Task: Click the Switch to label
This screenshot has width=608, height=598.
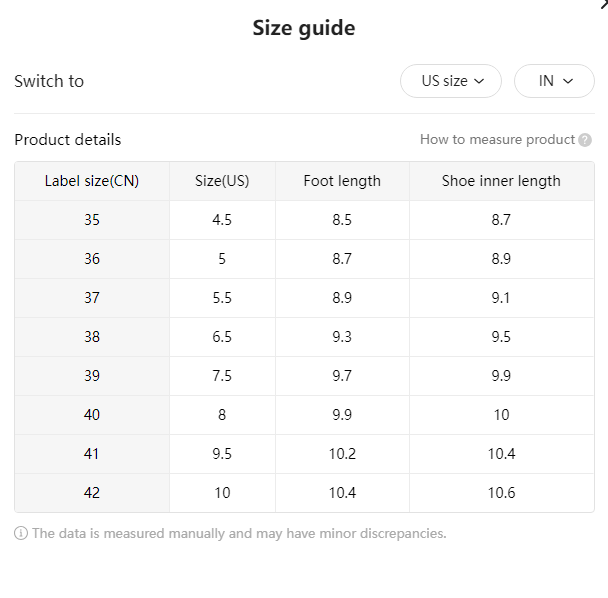Action: coord(49,81)
